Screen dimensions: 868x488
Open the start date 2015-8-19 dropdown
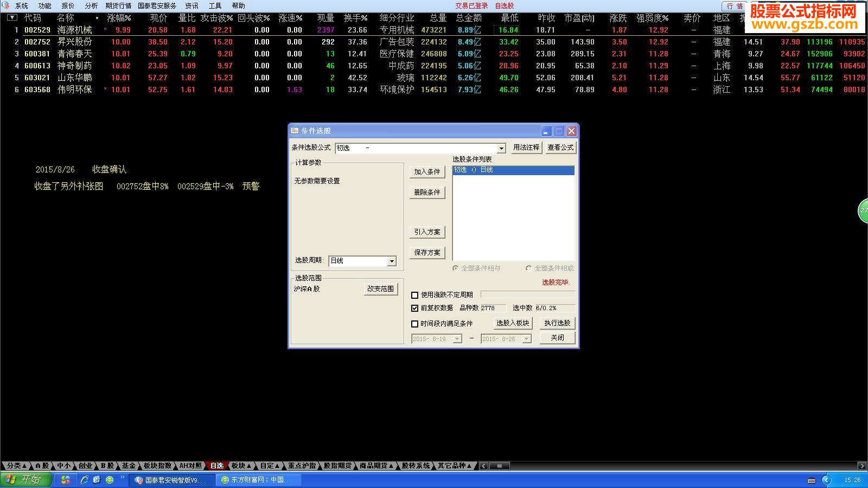tap(457, 339)
